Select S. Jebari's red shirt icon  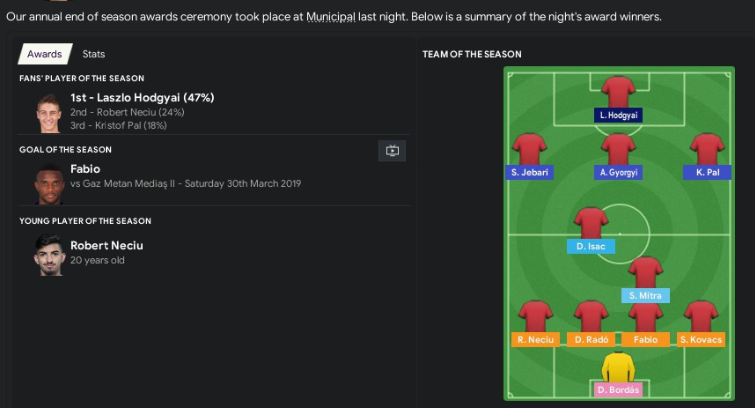pos(529,149)
